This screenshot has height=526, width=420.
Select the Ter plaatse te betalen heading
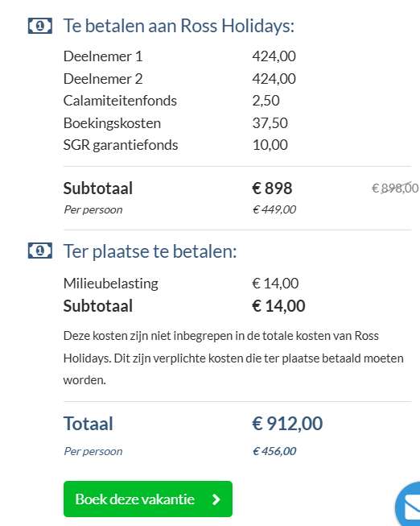pos(150,251)
